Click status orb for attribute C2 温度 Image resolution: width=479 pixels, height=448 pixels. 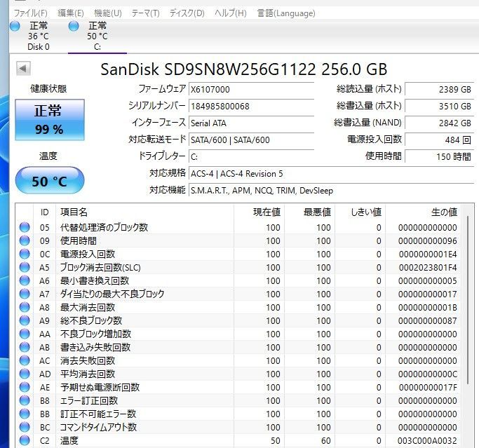(25, 440)
